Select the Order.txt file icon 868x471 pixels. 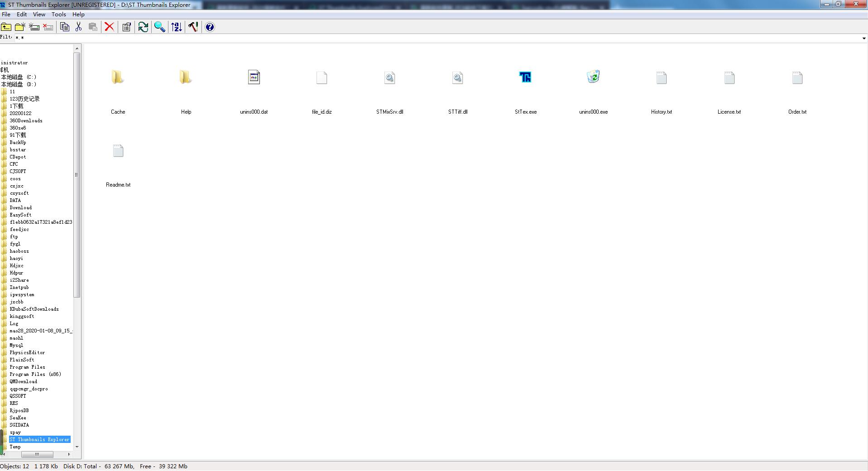(797, 78)
